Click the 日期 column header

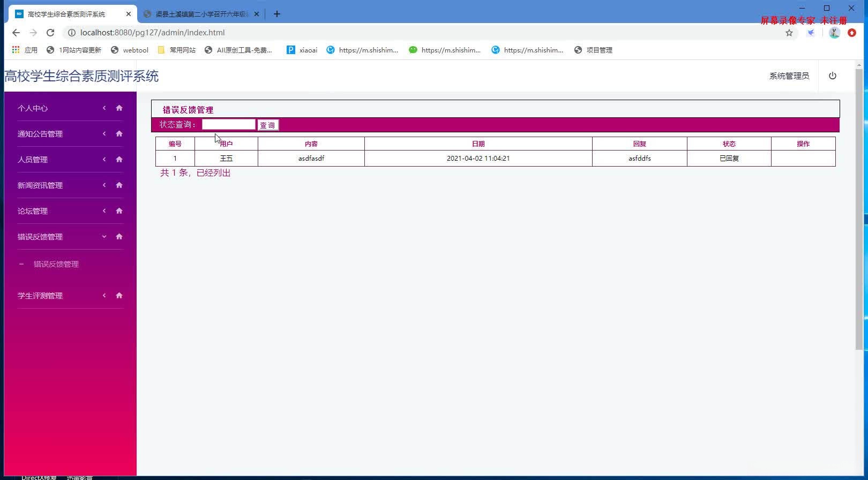point(478,144)
